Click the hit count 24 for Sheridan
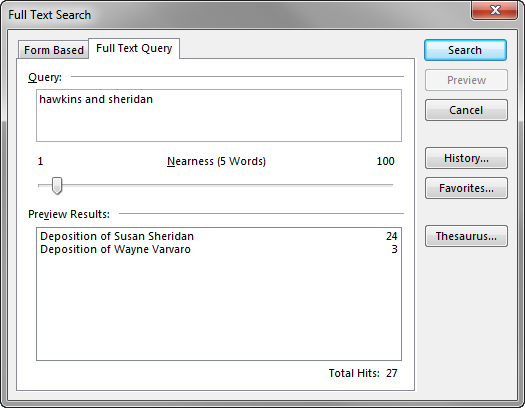 (x=391, y=236)
